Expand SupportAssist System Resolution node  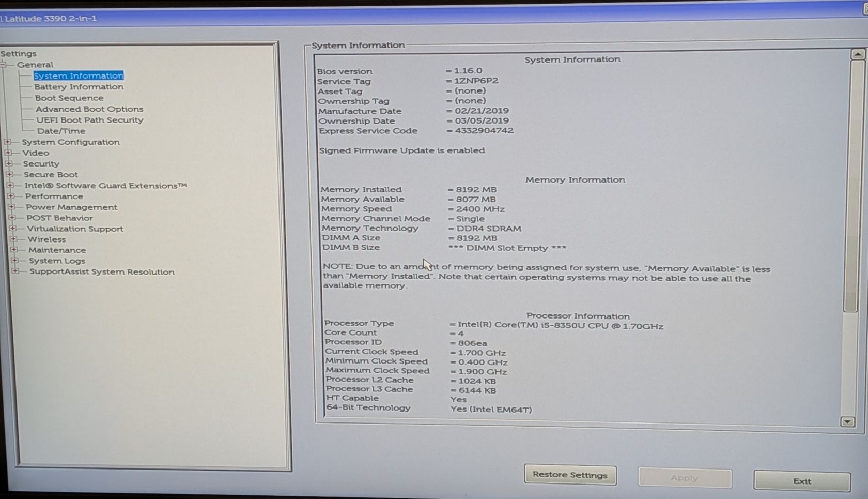tap(16, 271)
